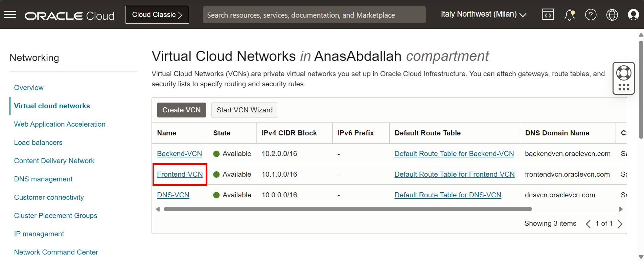
Task: Open the user profile avatar menu
Action: pyautogui.click(x=633, y=15)
